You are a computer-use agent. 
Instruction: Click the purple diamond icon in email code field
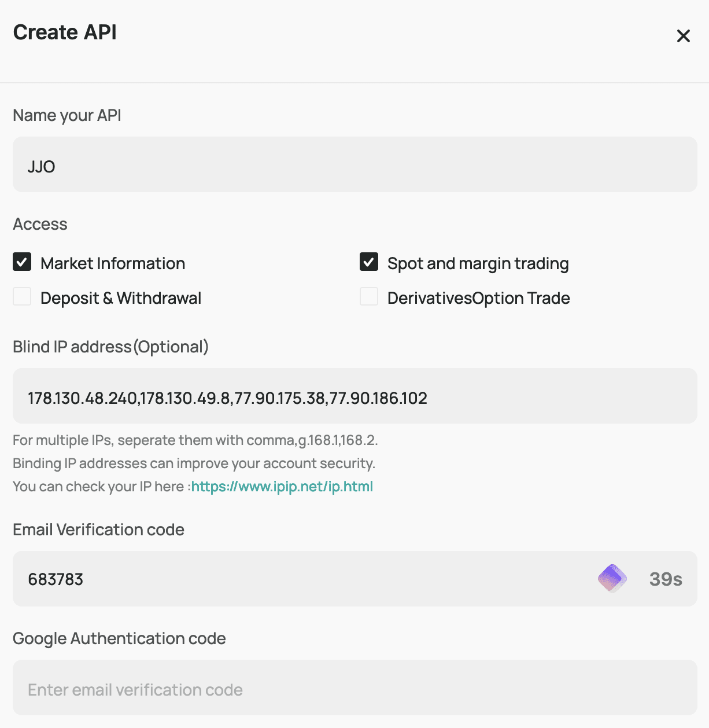[612, 578]
